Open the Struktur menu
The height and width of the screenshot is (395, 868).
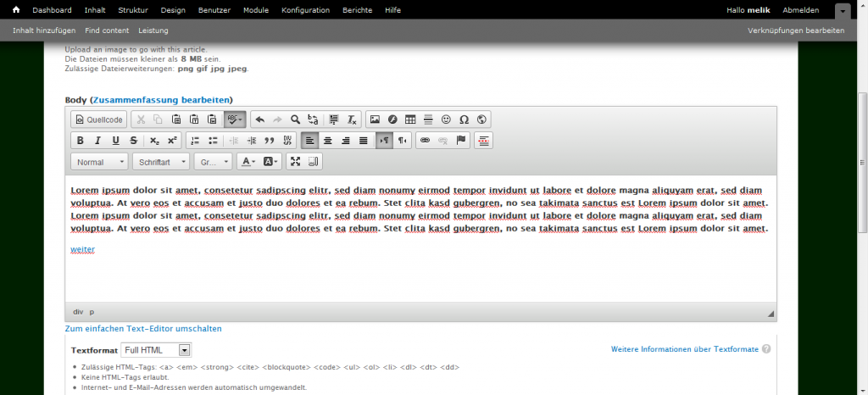tap(132, 9)
